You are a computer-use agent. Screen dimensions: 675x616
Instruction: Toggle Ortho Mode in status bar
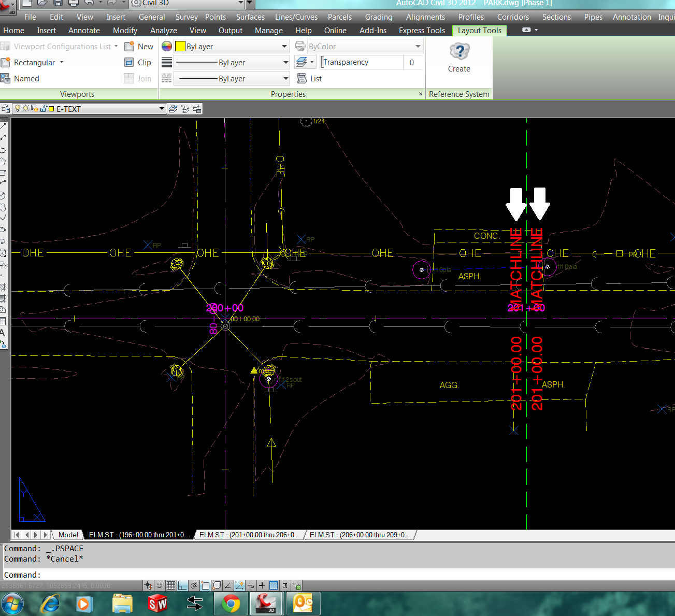182,585
